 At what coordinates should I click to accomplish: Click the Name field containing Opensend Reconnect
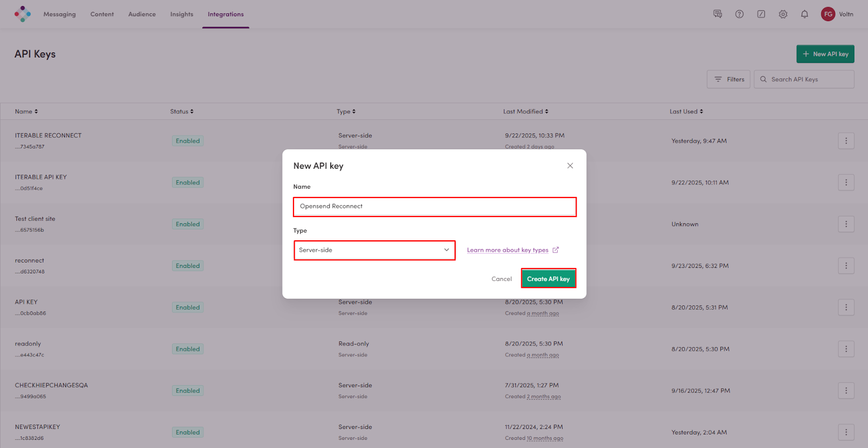click(435, 207)
